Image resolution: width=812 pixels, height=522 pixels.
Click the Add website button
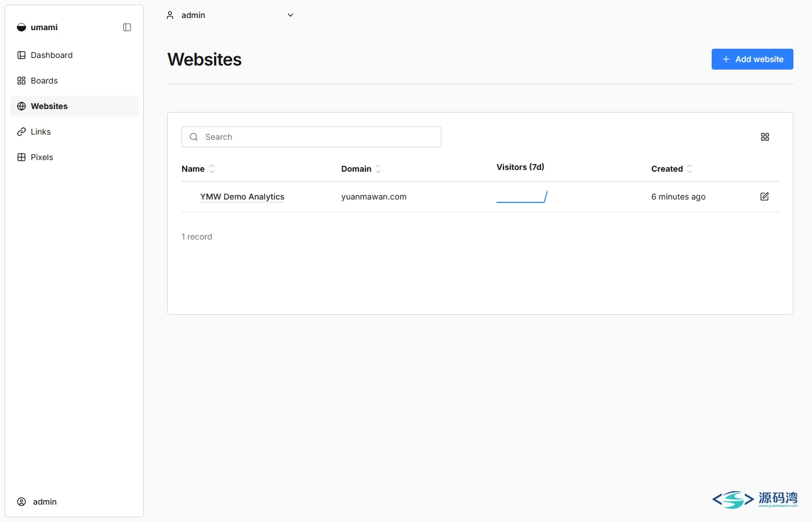point(752,59)
